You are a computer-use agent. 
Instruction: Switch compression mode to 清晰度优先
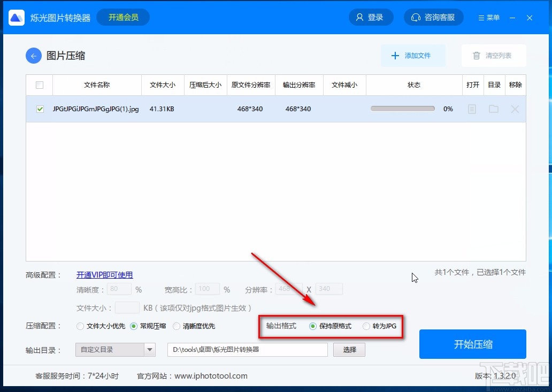(x=177, y=326)
